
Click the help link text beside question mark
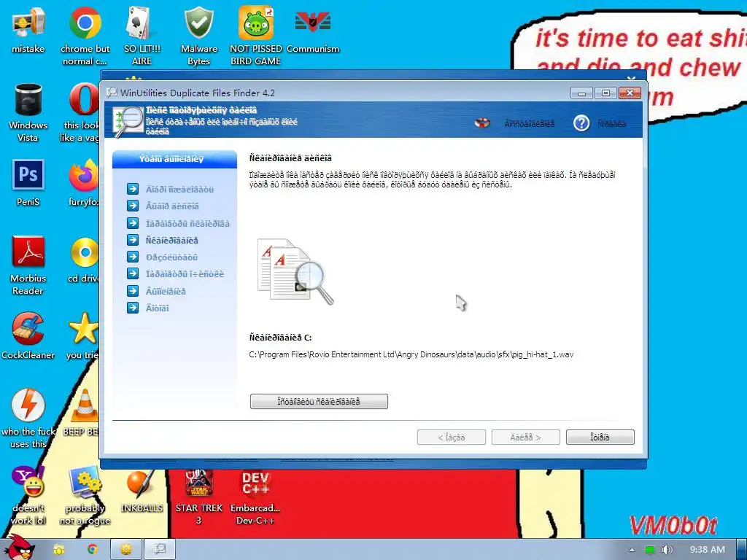click(x=612, y=124)
